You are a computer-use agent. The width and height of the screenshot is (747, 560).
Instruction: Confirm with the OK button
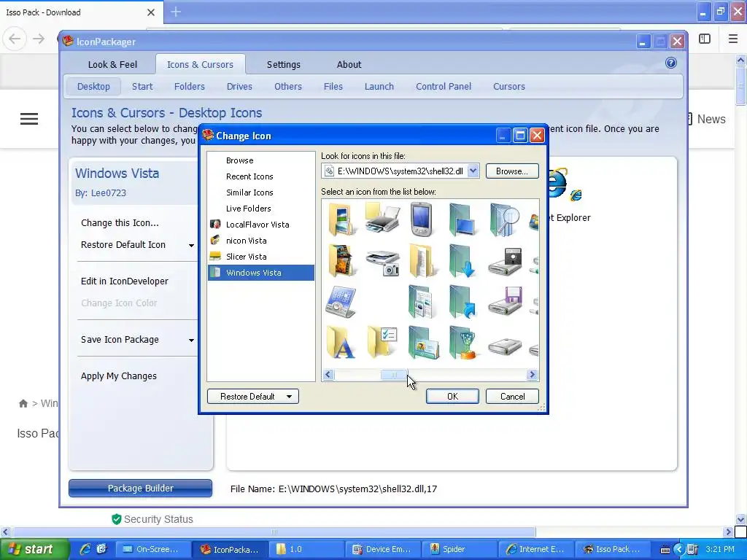pyautogui.click(x=452, y=397)
